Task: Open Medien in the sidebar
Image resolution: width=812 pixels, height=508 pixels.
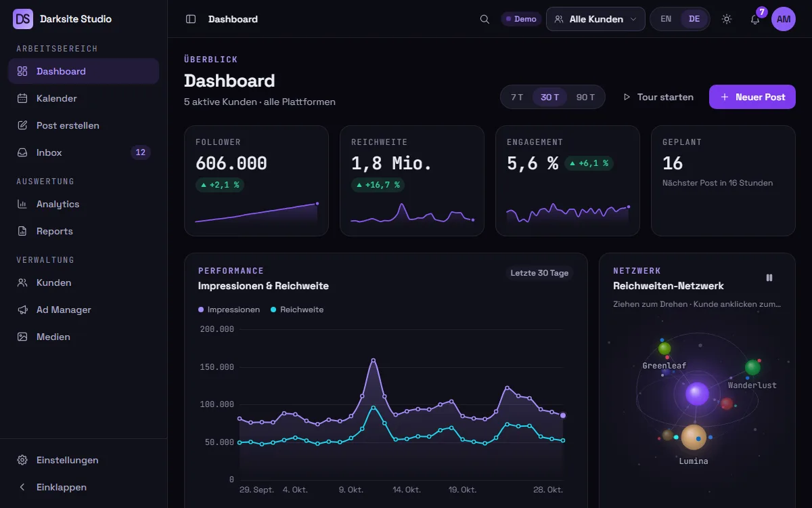Action: point(84,337)
